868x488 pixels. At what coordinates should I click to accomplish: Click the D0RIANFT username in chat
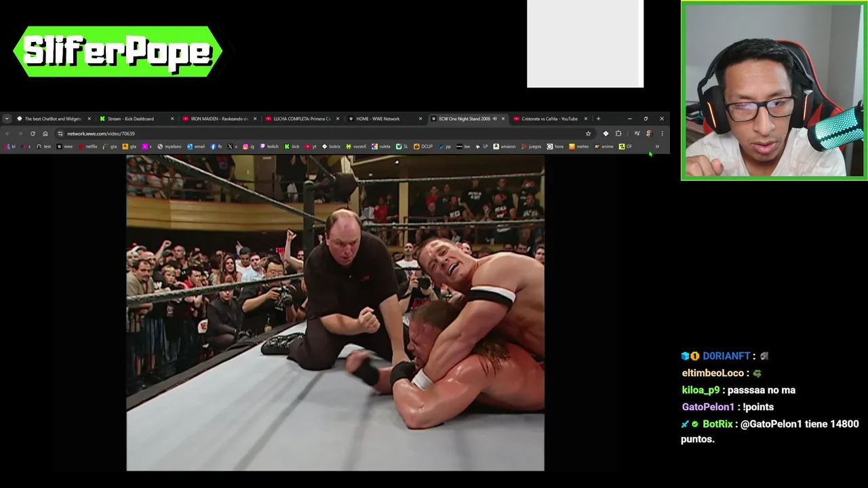point(726,356)
